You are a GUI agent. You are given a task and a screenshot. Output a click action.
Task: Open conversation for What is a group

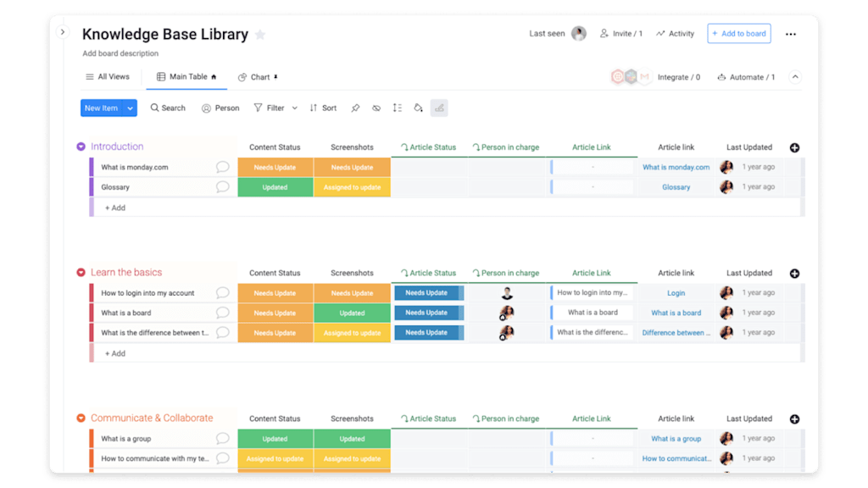(x=223, y=438)
